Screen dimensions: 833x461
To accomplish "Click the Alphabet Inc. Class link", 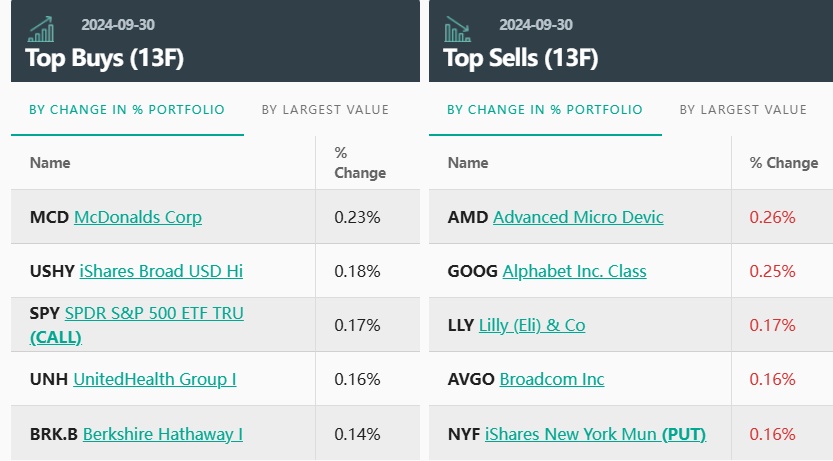I will pyautogui.click(x=574, y=271).
